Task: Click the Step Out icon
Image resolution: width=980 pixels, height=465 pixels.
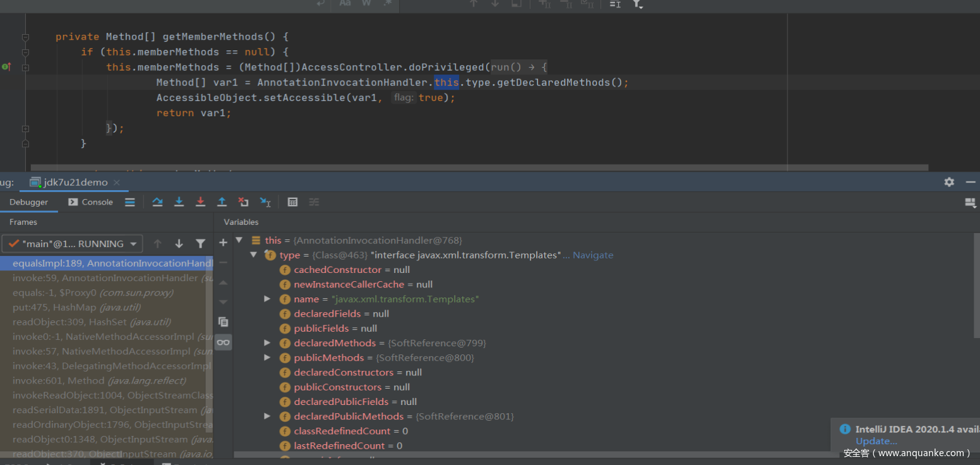Action: [222, 202]
